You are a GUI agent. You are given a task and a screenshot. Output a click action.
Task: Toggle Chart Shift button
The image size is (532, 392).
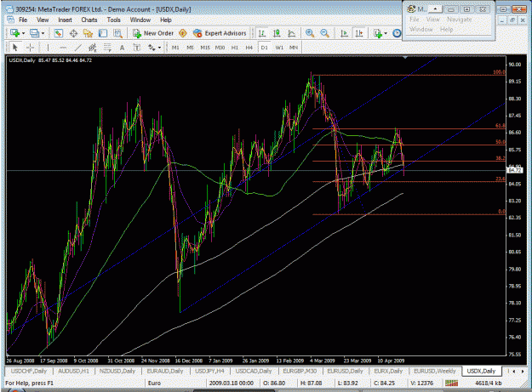(x=359, y=33)
